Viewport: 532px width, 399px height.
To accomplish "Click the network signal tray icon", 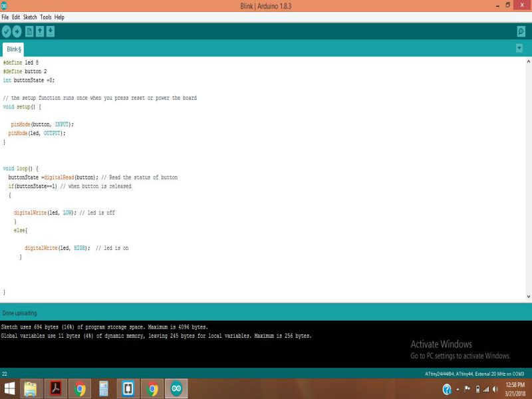I will [486, 389].
